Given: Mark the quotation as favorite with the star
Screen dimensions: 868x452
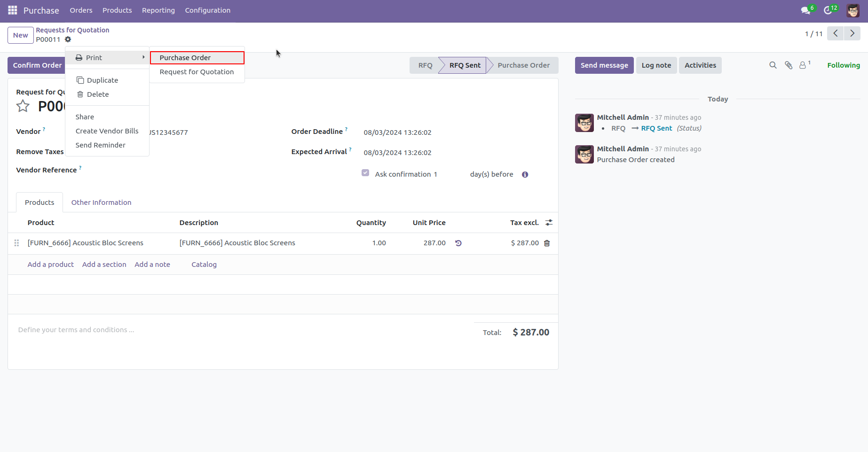Looking at the screenshot, I should 22,106.
